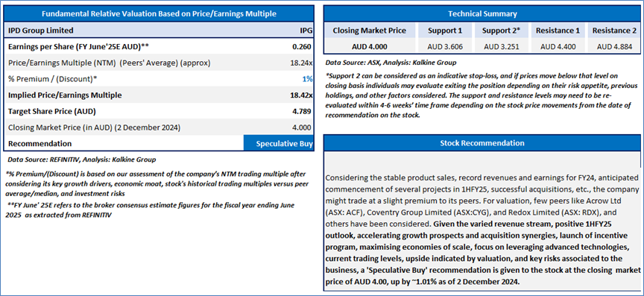The image size is (644, 296).
Task: Click the Speculative Buy recommendation cell
Action: tap(279, 143)
